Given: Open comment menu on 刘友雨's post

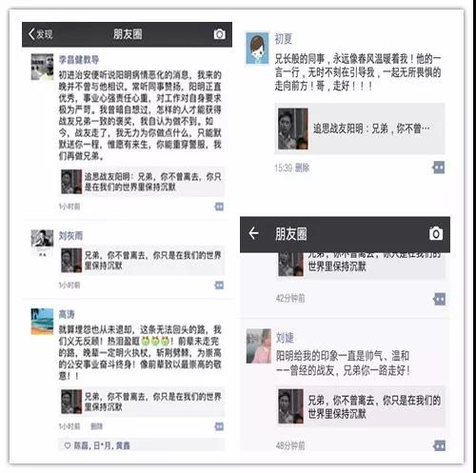Looking at the screenshot, I should [219, 286].
